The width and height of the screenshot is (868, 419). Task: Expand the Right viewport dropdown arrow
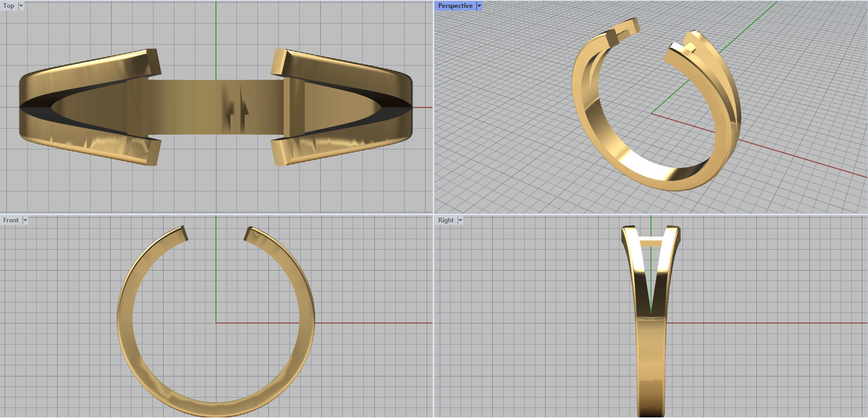tap(460, 220)
